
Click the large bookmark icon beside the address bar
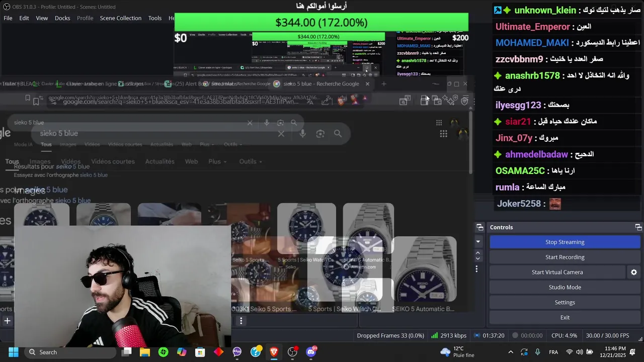click(36, 102)
